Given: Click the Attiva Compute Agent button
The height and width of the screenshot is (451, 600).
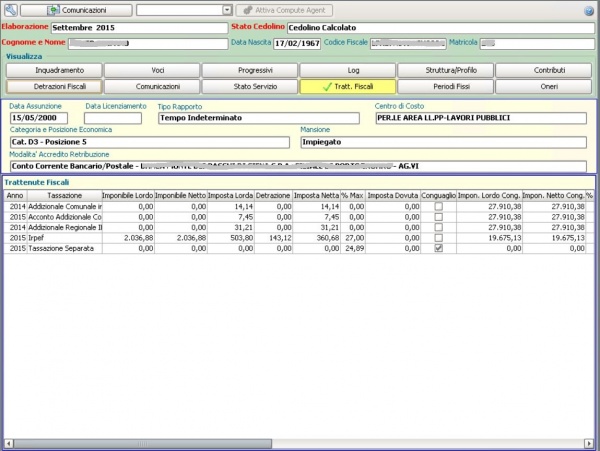Looking at the screenshot, I should coord(283,9).
